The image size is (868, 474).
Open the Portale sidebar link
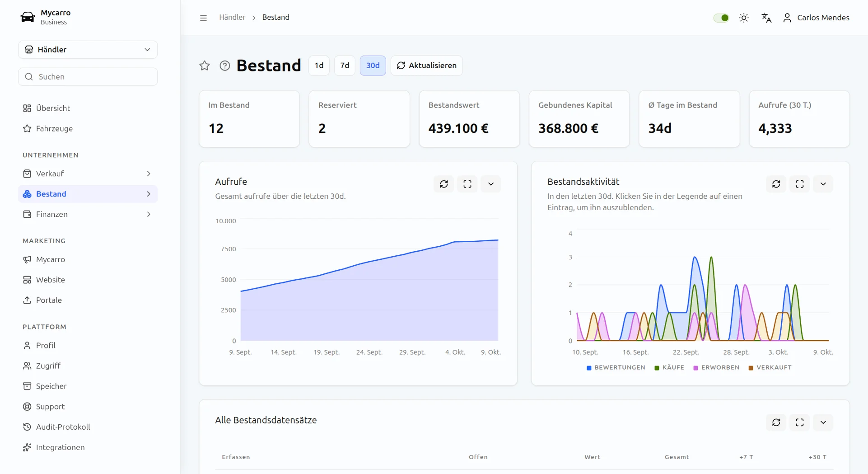[x=88, y=300]
